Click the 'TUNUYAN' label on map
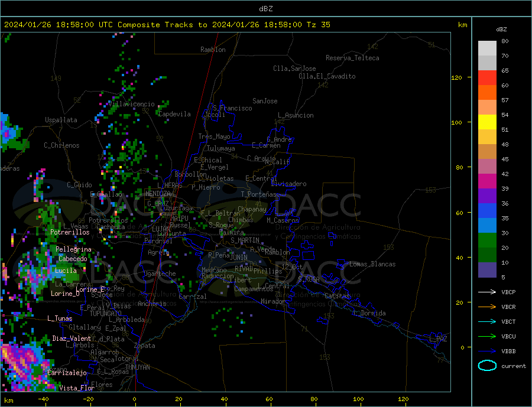This screenshot has height=407, width=532. pos(137,367)
